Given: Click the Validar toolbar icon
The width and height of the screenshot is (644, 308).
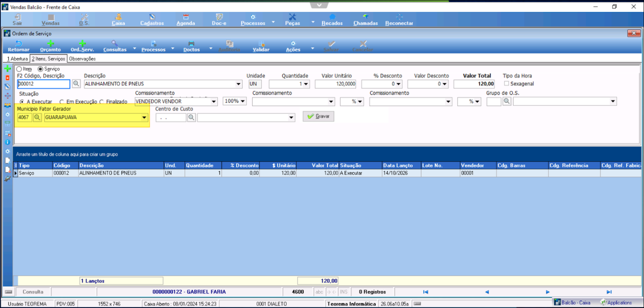Looking at the screenshot, I should click(261, 46).
